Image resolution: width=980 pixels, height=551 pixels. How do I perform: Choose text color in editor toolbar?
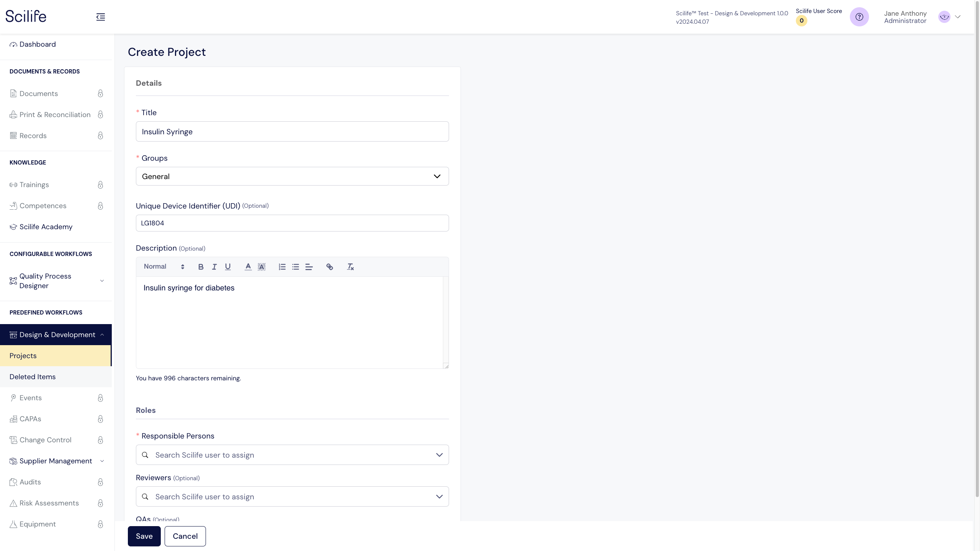248,267
